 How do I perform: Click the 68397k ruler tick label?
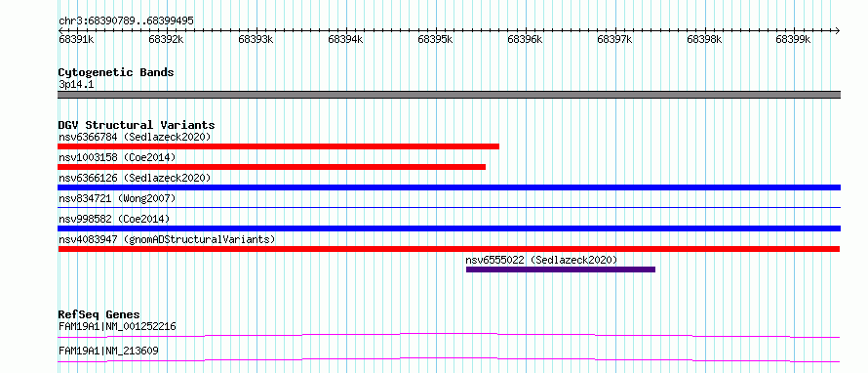(x=614, y=40)
